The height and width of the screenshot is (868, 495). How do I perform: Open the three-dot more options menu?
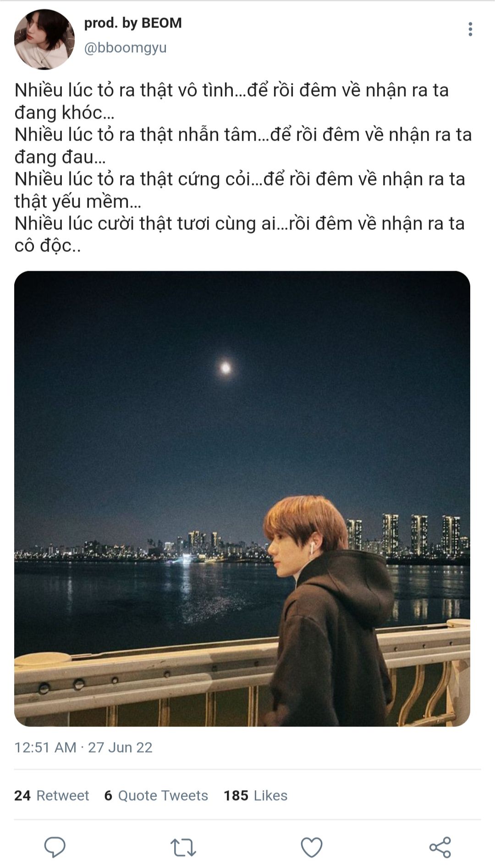[x=470, y=29]
